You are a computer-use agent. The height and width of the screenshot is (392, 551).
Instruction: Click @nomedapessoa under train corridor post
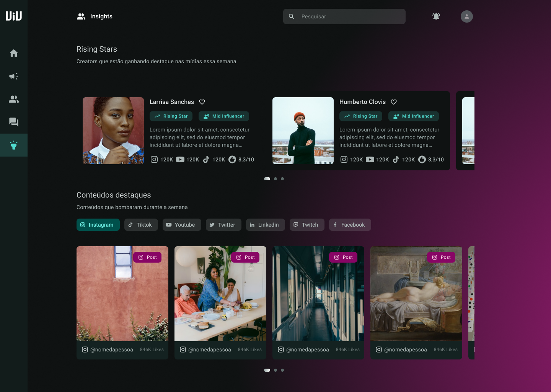(308, 350)
